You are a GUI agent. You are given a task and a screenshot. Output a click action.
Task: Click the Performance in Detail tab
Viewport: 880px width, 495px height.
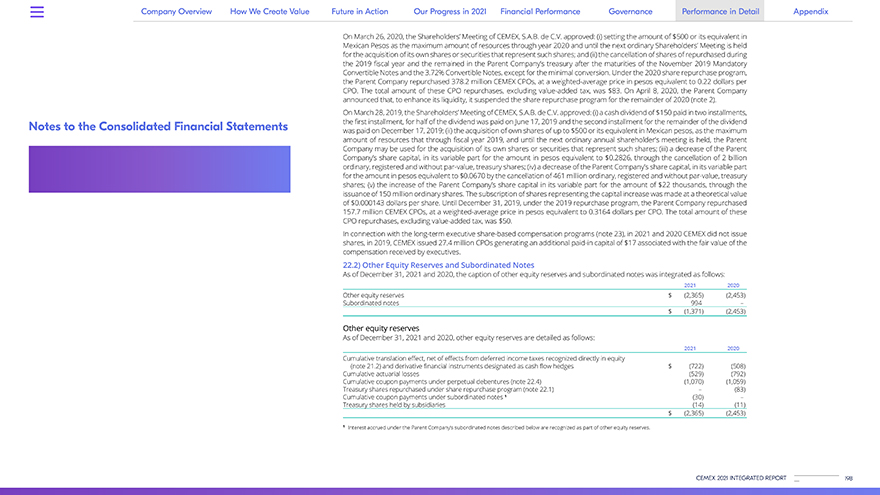(x=720, y=12)
